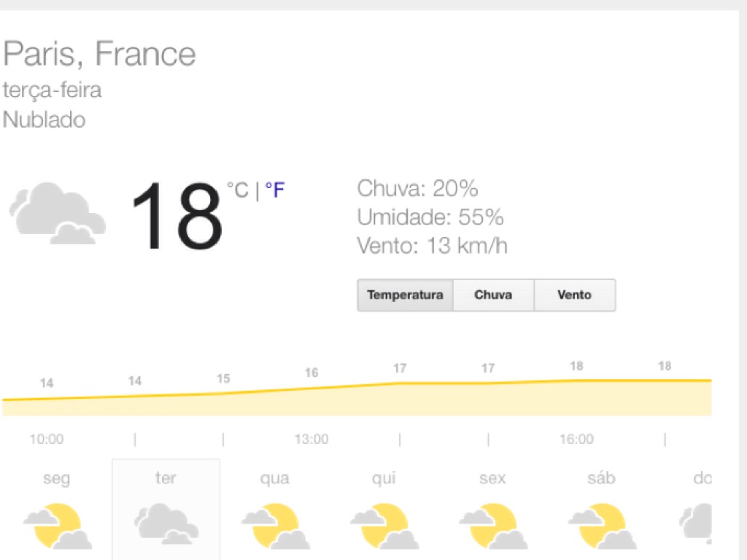Click the 'seg' day label
747x560 pixels.
point(57,478)
